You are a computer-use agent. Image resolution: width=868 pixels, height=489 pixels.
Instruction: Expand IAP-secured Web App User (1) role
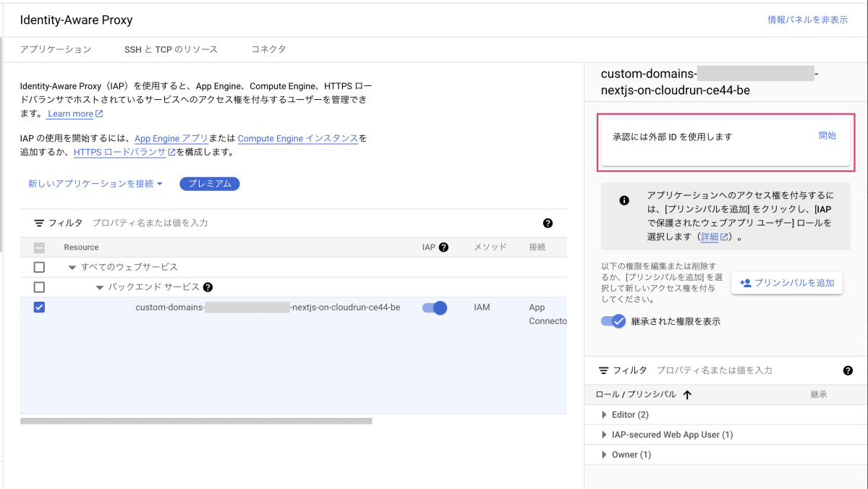[605, 435]
